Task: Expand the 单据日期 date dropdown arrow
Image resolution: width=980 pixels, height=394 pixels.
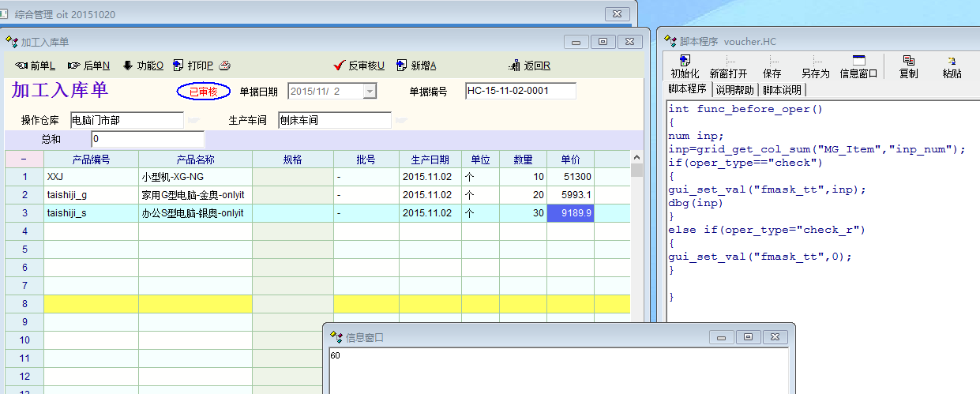Action: pyautogui.click(x=370, y=92)
